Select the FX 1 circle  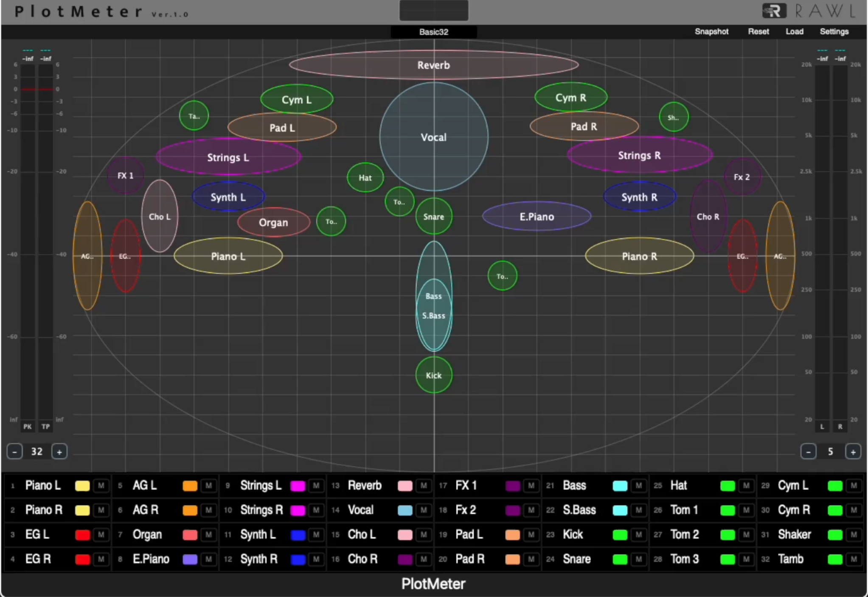[125, 175]
